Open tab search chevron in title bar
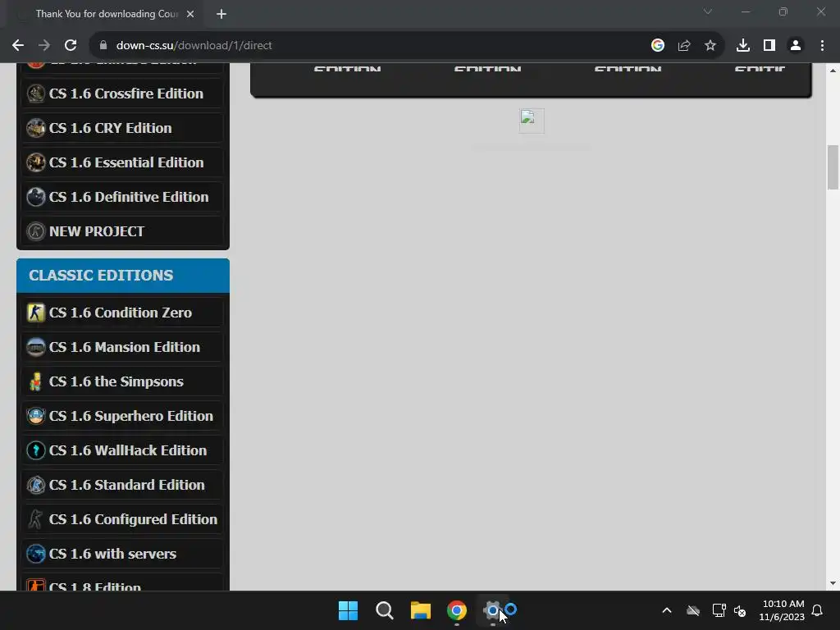Screen dimensions: 840x630 [708, 11]
